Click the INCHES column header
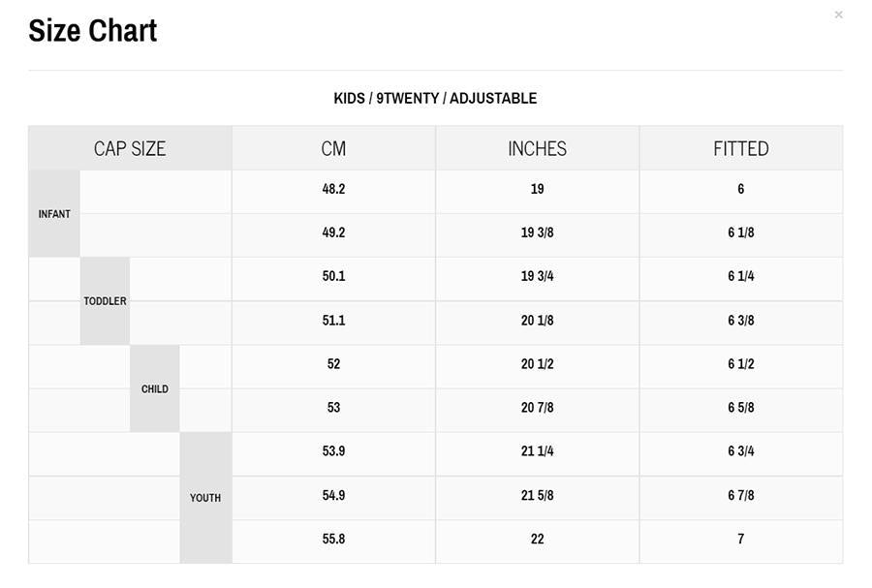Viewport: 872px width, 588px height. point(537,148)
